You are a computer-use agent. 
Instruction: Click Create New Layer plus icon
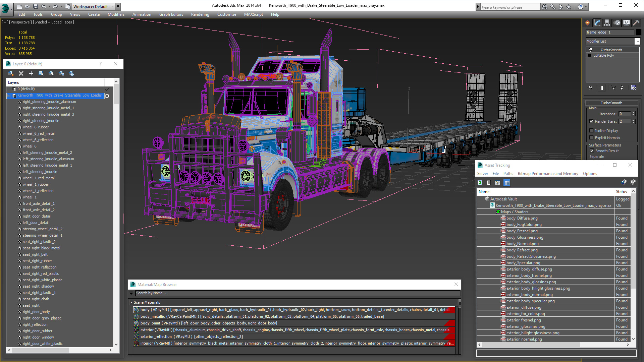point(31,73)
